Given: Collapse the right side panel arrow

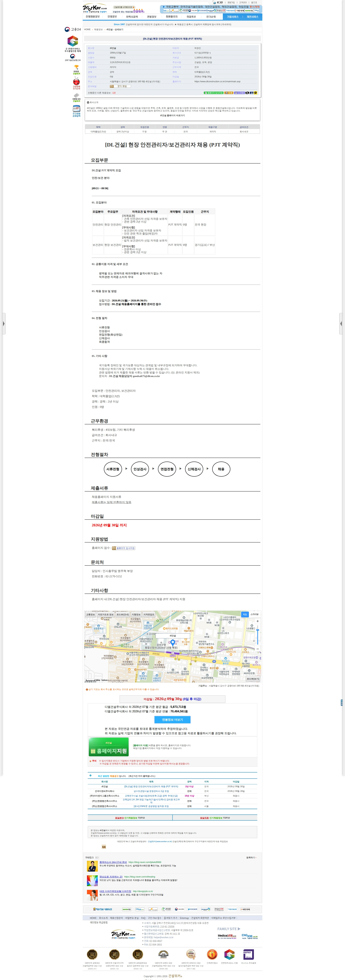Looking at the screenshot, I should 341,324.
